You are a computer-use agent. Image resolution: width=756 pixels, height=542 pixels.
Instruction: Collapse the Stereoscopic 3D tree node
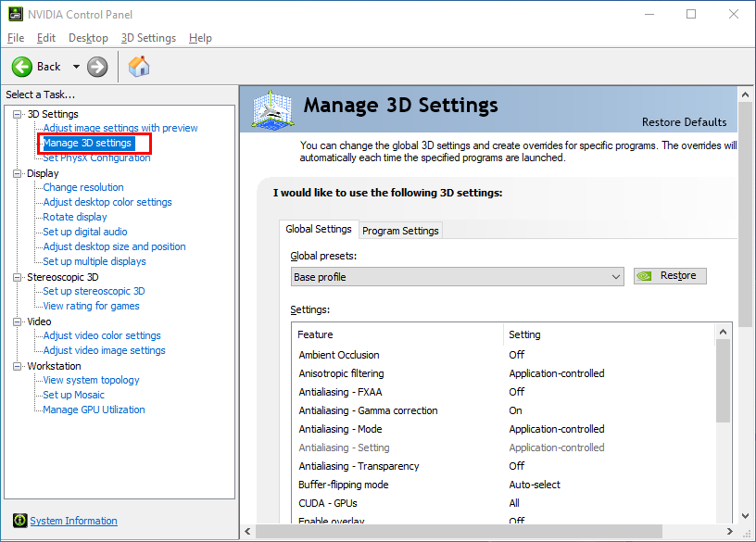18,277
